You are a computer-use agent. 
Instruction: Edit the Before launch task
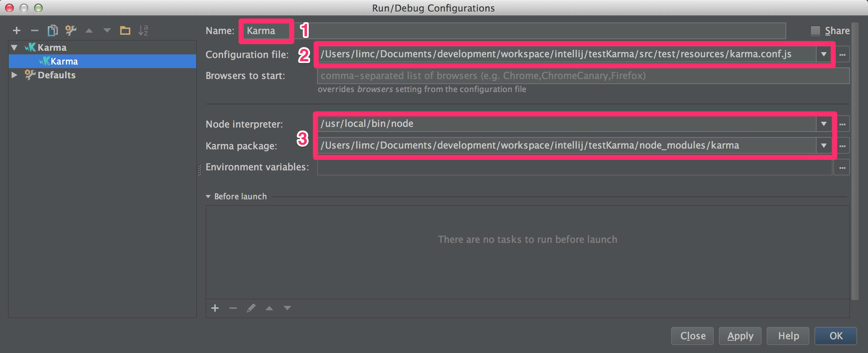251,308
